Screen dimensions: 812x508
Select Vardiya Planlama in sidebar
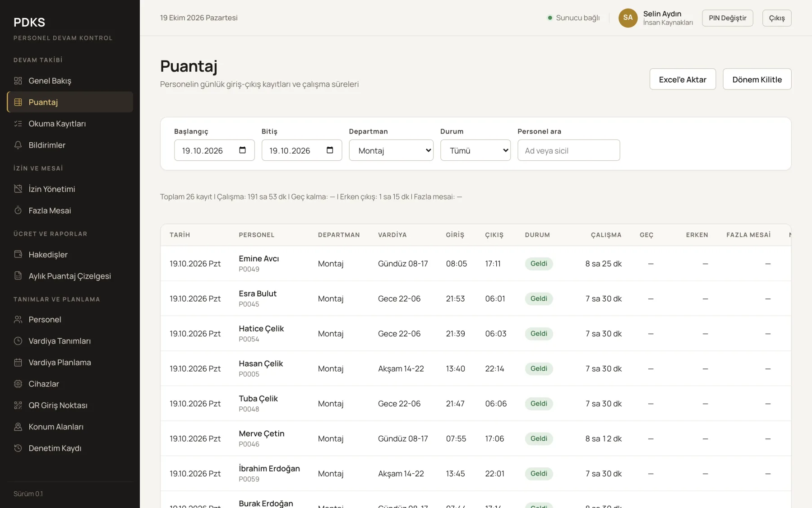tap(70, 363)
